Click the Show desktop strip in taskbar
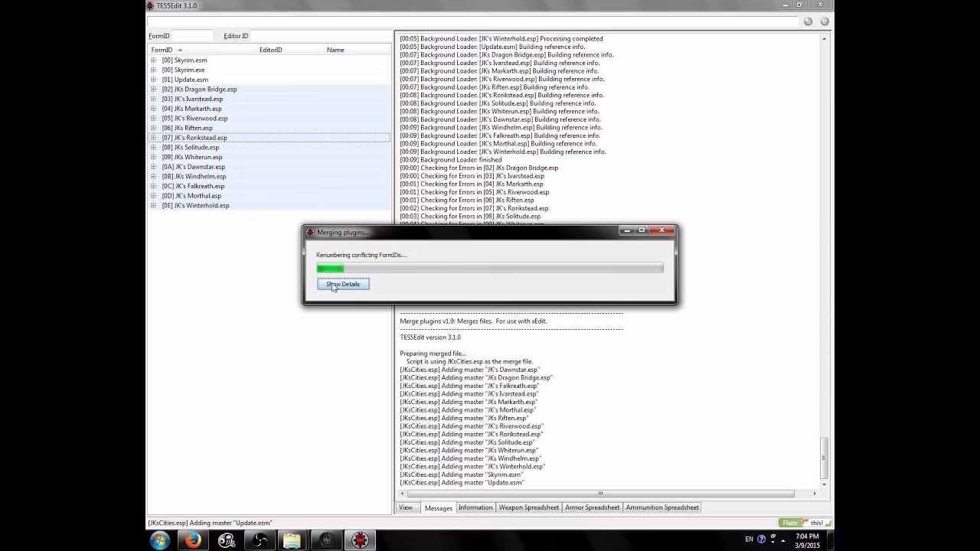This screenshot has width=980, height=551. [x=830, y=540]
